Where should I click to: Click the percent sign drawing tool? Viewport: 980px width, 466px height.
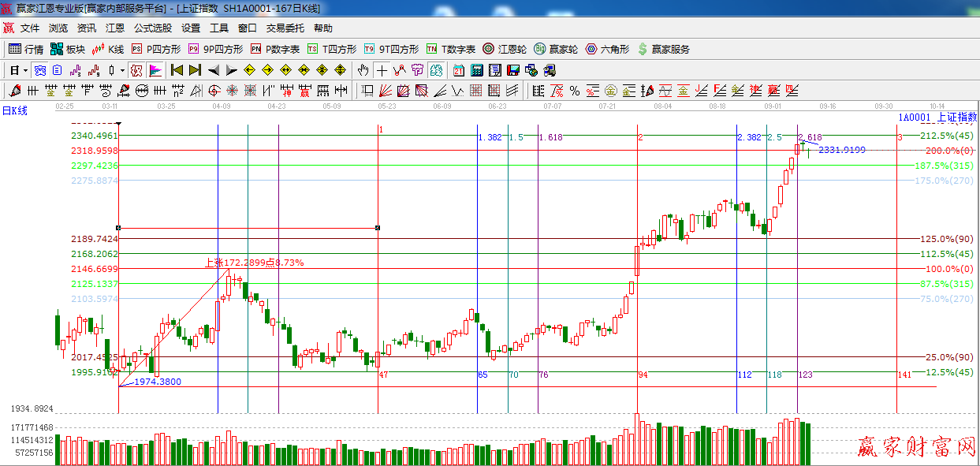(x=575, y=91)
